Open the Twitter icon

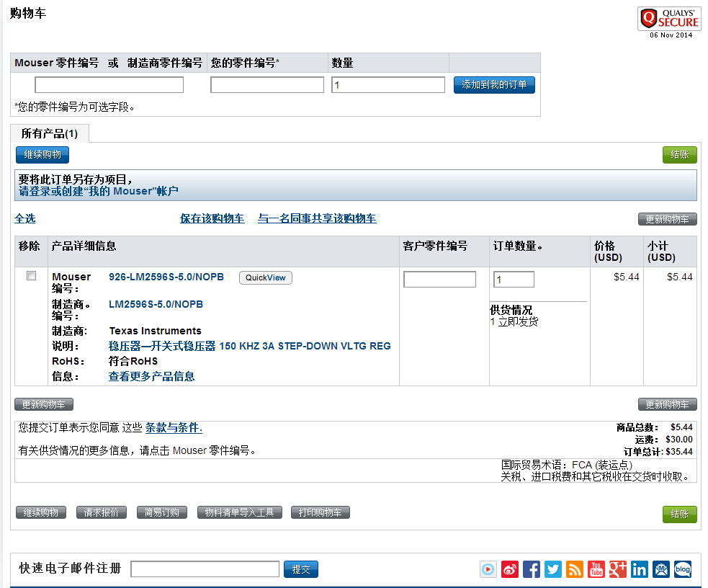[553, 569]
